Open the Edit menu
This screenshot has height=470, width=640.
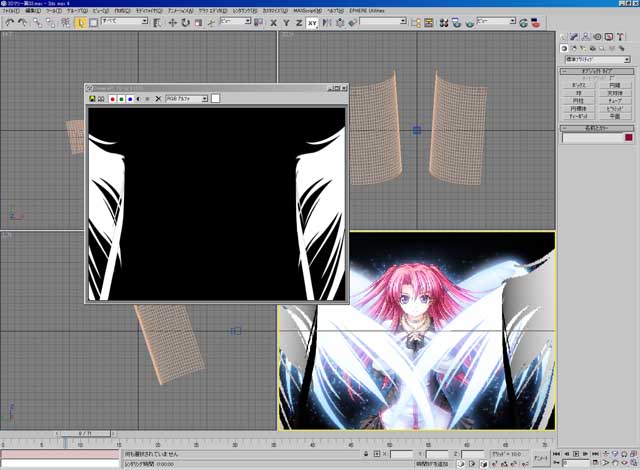pos(33,11)
